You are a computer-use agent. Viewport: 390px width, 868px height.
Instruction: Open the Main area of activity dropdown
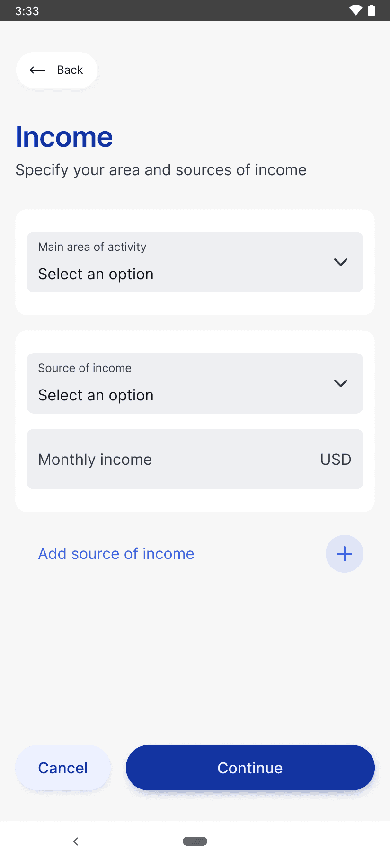(195, 262)
